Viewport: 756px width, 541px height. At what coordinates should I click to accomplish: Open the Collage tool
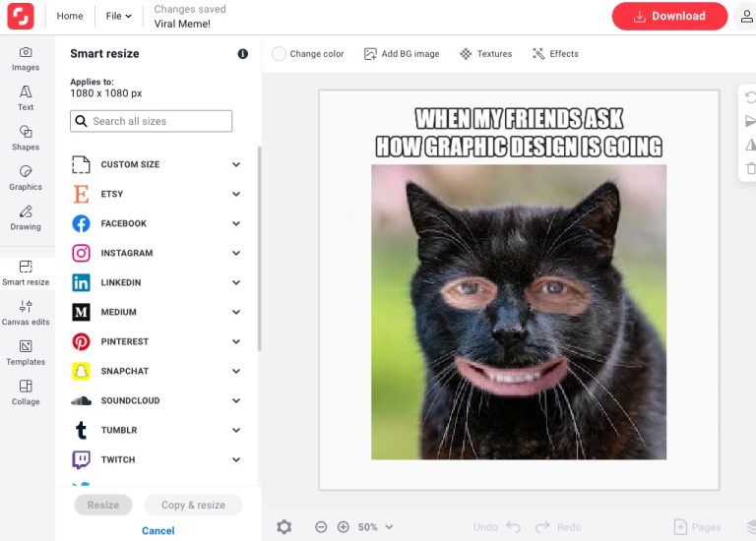(x=26, y=392)
